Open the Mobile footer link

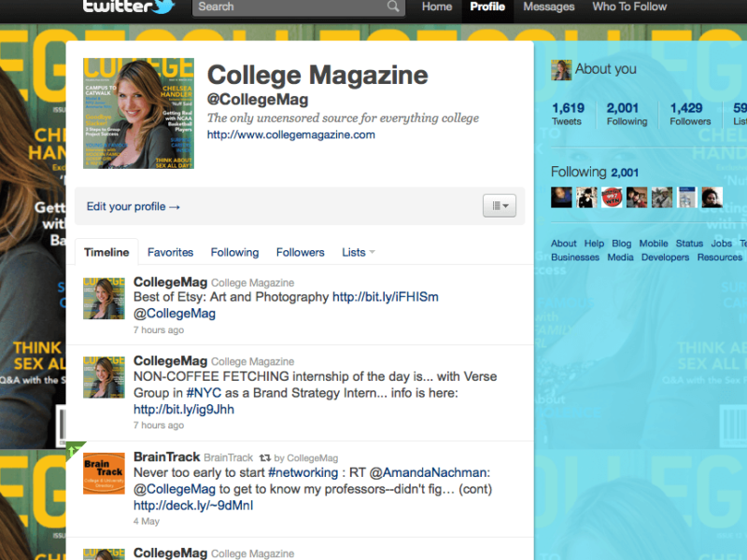click(653, 244)
